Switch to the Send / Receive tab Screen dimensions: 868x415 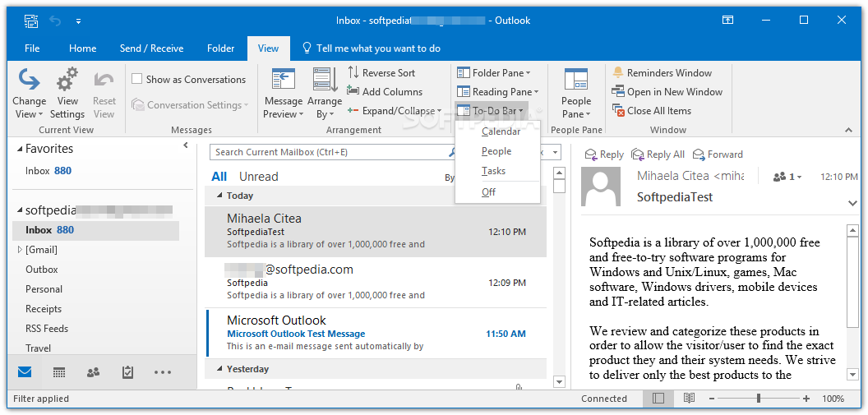(x=152, y=48)
